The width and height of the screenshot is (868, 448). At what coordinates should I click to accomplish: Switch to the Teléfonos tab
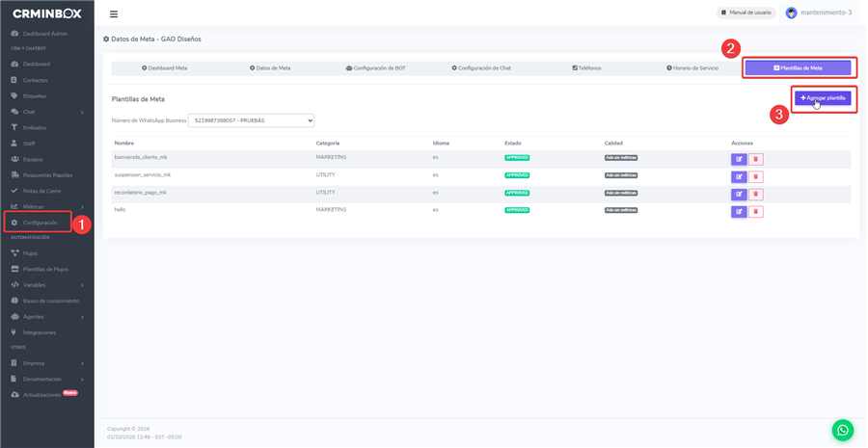click(586, 68)
